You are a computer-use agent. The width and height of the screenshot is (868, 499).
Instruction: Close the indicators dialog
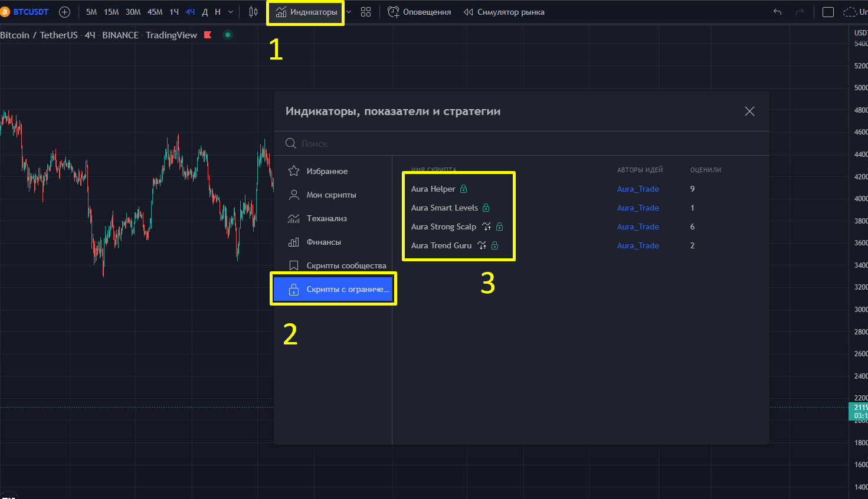(749, 111)
